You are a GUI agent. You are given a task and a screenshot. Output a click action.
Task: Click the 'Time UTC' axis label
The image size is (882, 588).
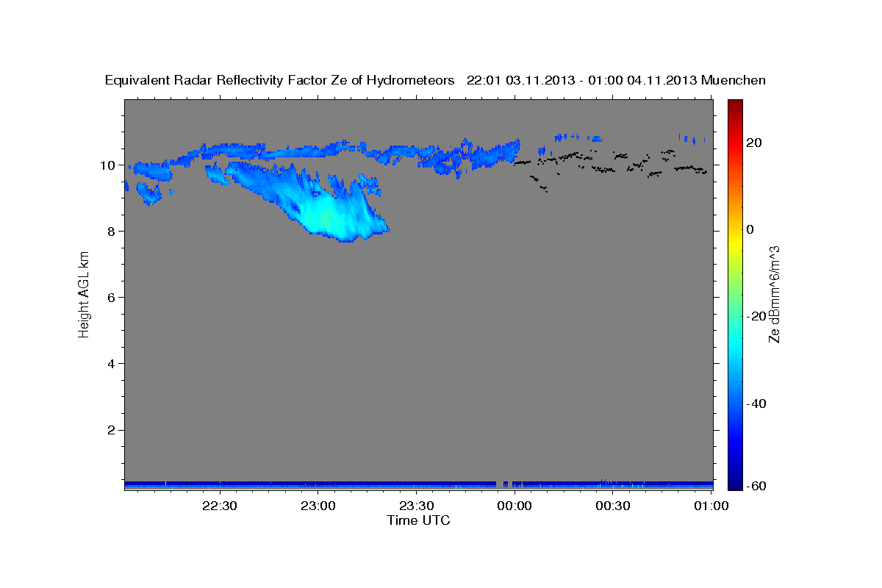click(418, 520)
